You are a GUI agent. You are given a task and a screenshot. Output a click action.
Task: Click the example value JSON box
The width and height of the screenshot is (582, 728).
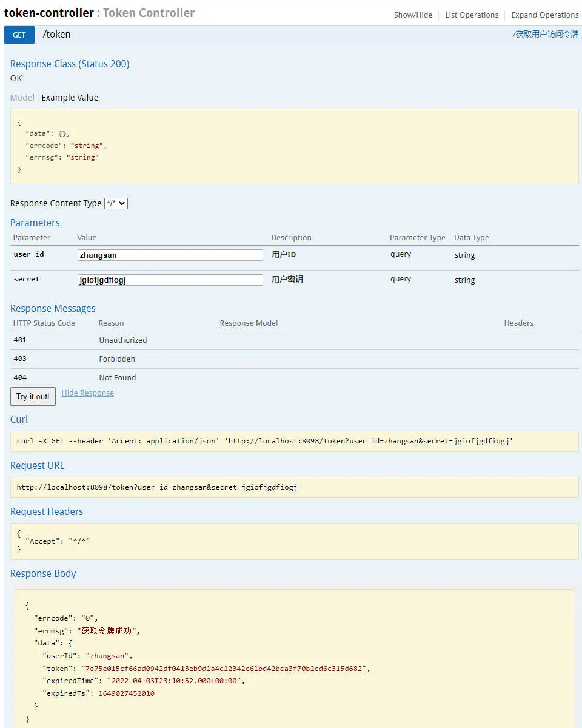point(295,146)
